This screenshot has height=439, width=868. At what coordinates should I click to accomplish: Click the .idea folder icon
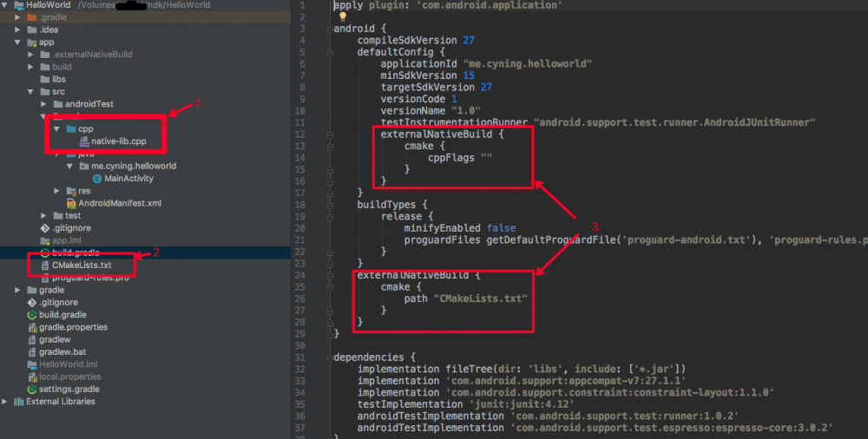click(31, 29)
